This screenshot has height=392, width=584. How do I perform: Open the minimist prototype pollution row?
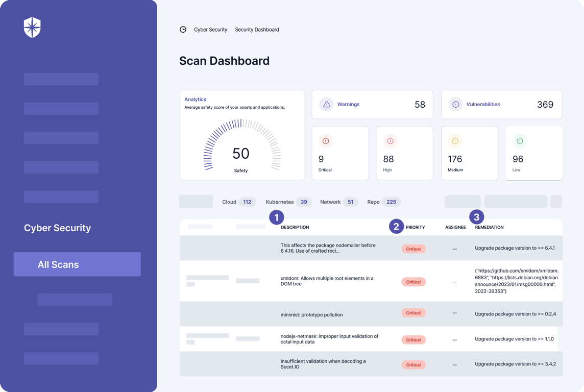click(x=371, y=314)
